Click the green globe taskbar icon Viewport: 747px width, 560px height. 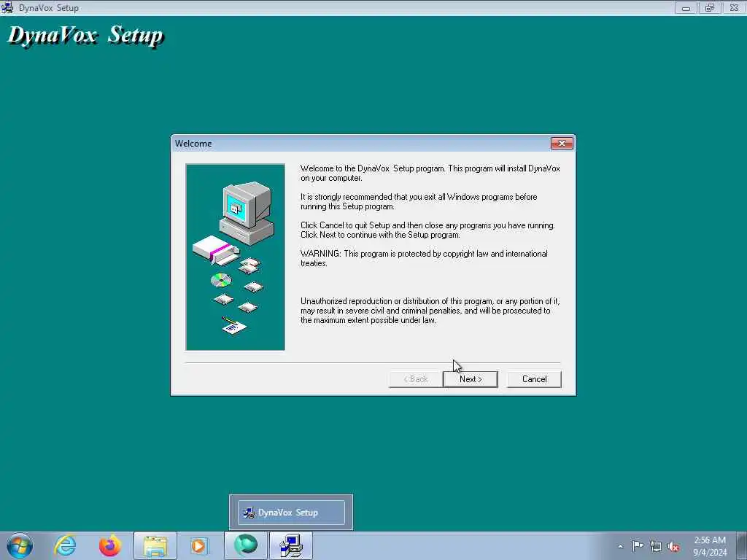pos(245,545)
